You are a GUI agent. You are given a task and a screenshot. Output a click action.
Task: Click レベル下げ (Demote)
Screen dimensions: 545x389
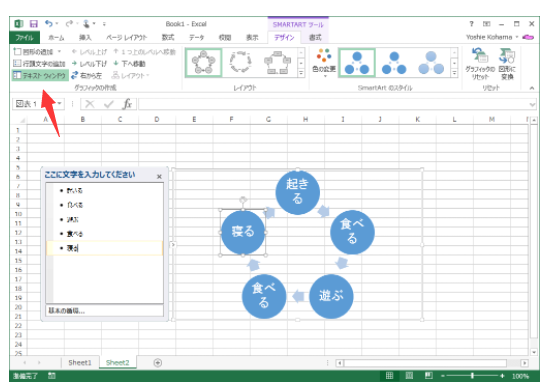click(89, 64)
